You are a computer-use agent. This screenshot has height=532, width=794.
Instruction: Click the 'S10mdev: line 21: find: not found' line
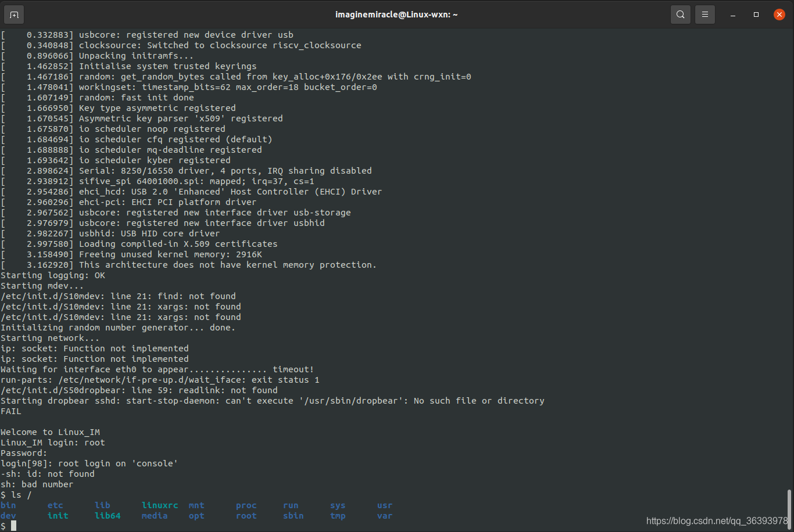coord(119,296)
